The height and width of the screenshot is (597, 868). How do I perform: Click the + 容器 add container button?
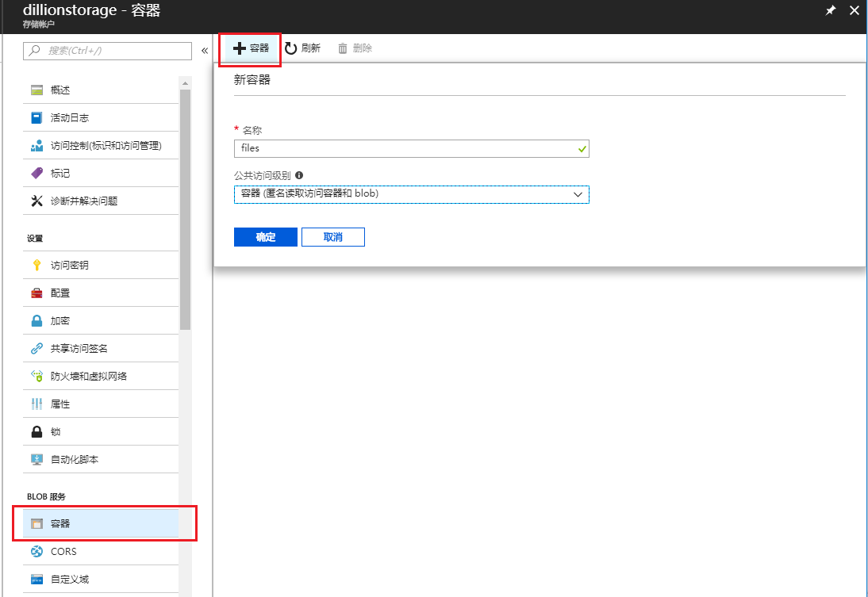(x=251, y=48)
